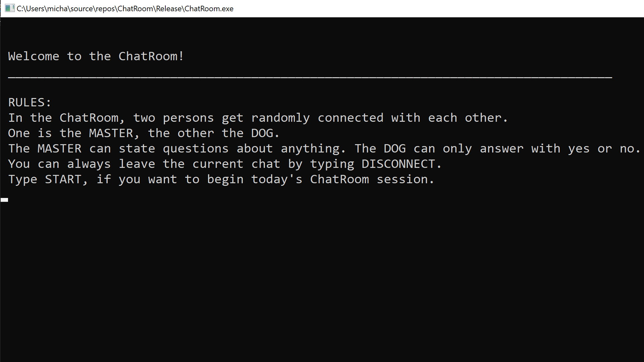Select the word "questions"
Viewport: 644px width, 362px height.
(x=196, y=149)
